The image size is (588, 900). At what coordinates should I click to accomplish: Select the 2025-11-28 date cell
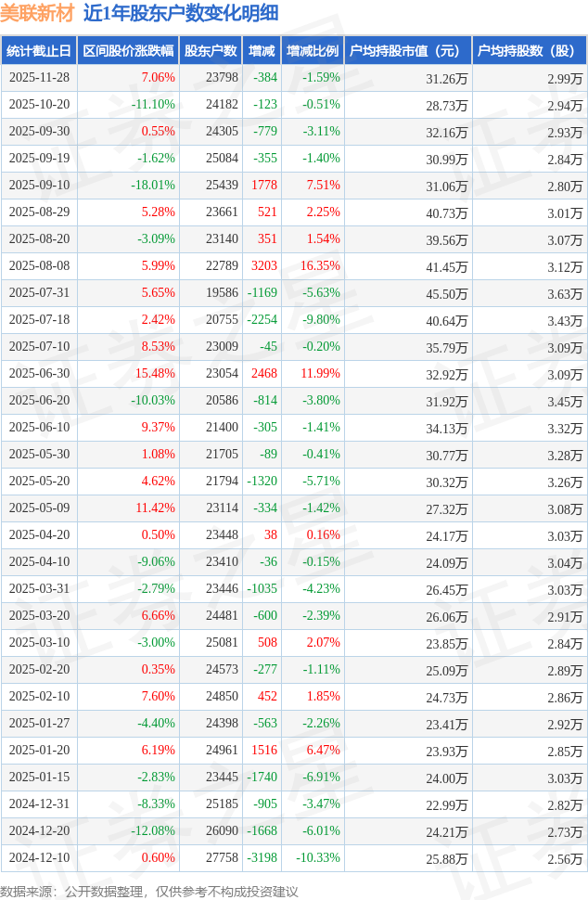pyautogui.click(x=40, y=78)
